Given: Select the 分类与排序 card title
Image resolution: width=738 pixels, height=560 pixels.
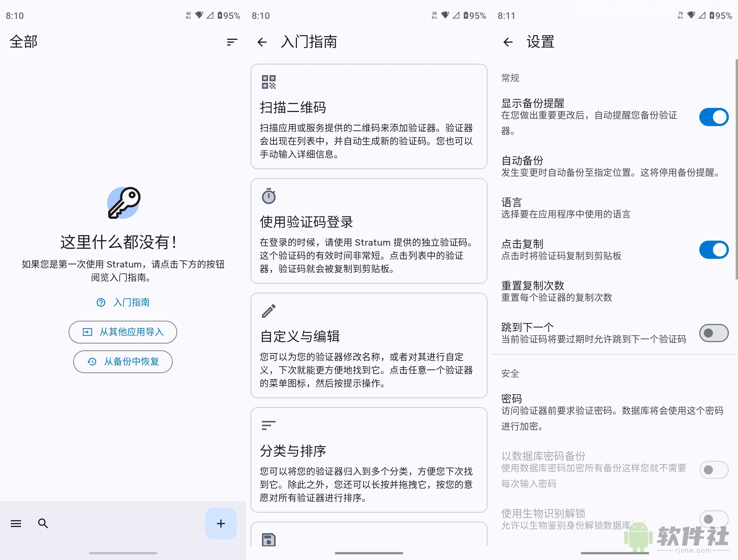Looking at the screenshot, I should point(293,451).
